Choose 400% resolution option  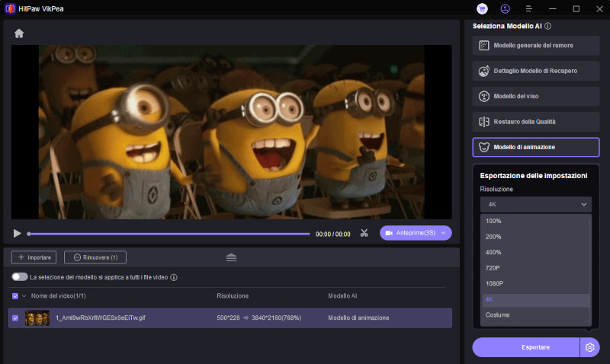click(536, 252)
